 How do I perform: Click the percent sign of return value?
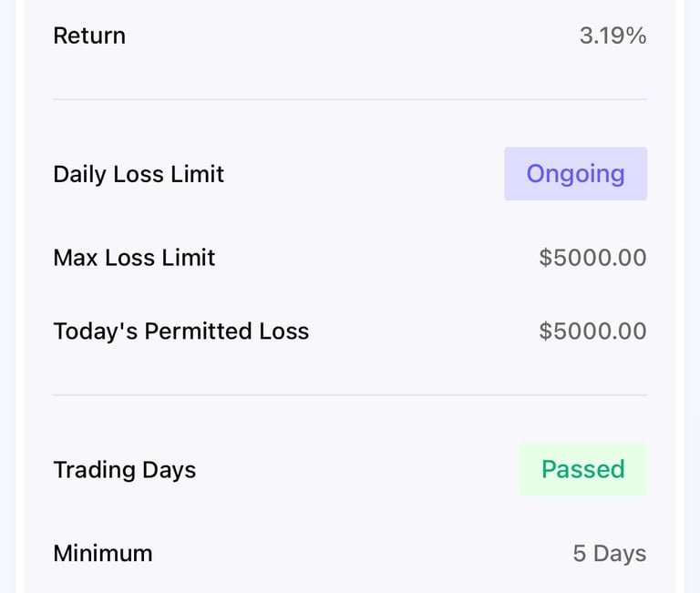tap(636, 36)
